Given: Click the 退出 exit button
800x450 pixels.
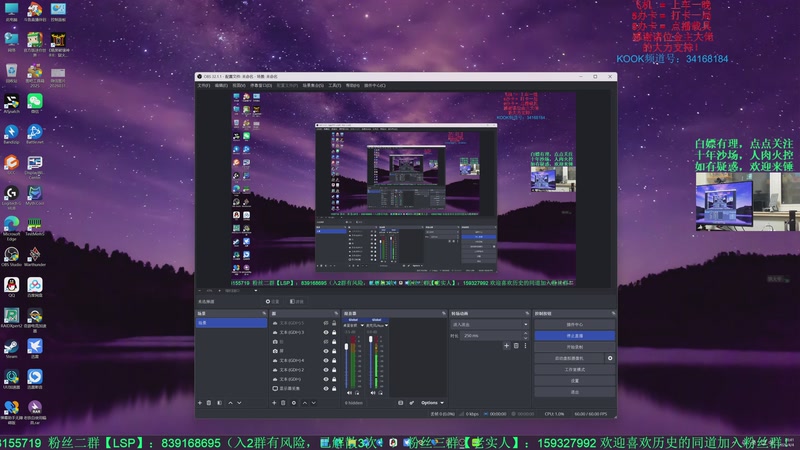Looking at the screenshot, I should [574, 392].
